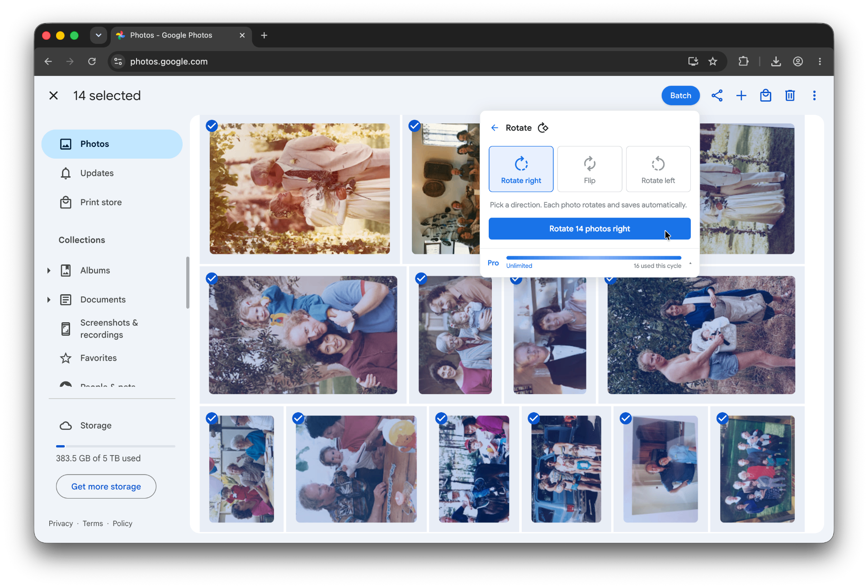Open the family with toddler photo thumbnail
Image resolution: width=868 pixels, height=588 pixels.
(303, 335)
